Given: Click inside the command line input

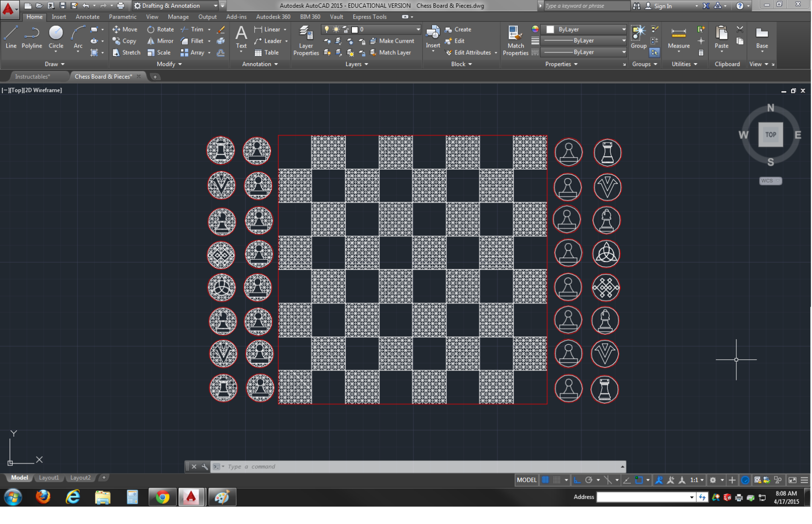Looking at the screenshot, I should pos(340,466).
